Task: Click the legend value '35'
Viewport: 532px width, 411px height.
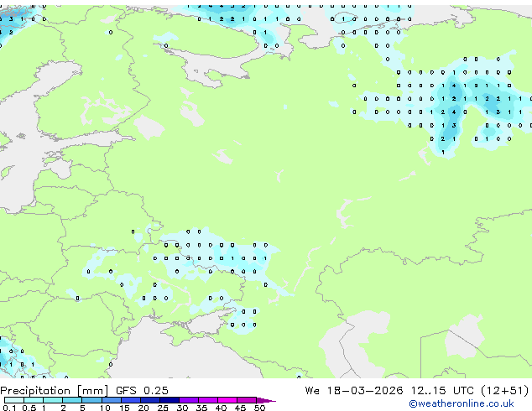Action: [201, 408]
